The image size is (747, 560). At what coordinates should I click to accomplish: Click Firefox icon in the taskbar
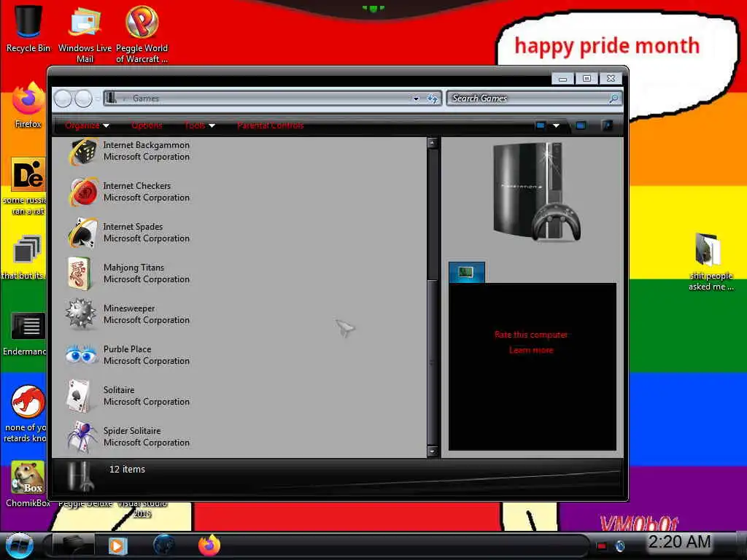[209, 545]
